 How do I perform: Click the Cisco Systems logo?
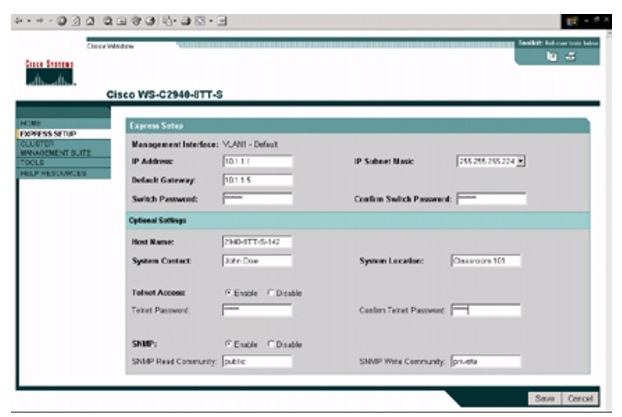pyautogui.click(x=50, y=73)
